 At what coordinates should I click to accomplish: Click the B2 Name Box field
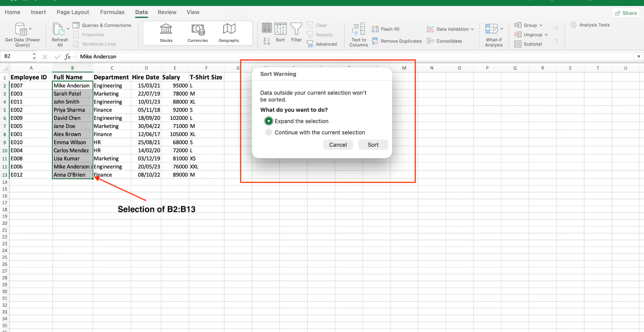pyautogui.click(x=16, y=56)
